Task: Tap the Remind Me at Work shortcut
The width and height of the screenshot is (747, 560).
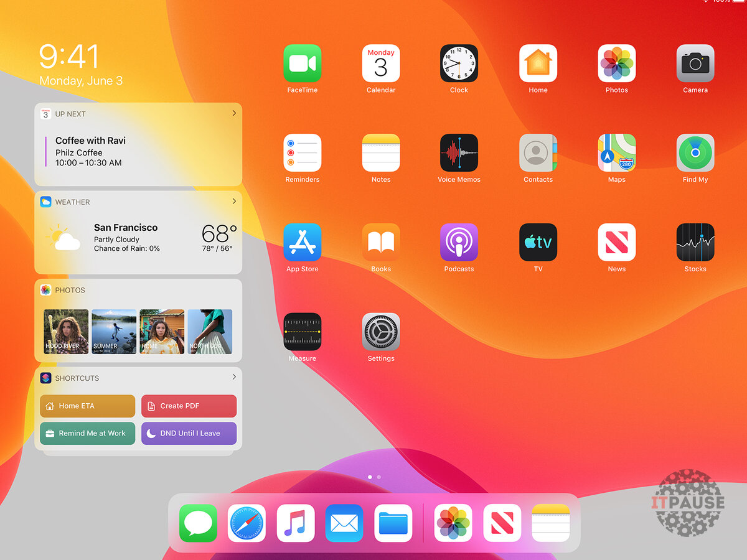Action: [x=88, y=433]
